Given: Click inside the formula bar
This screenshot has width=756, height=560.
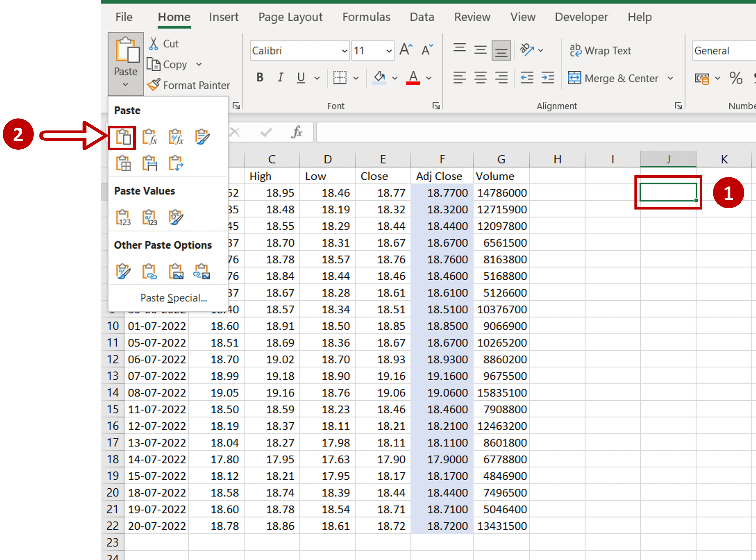Looking at the screenshot, I should tap(475, 132).
